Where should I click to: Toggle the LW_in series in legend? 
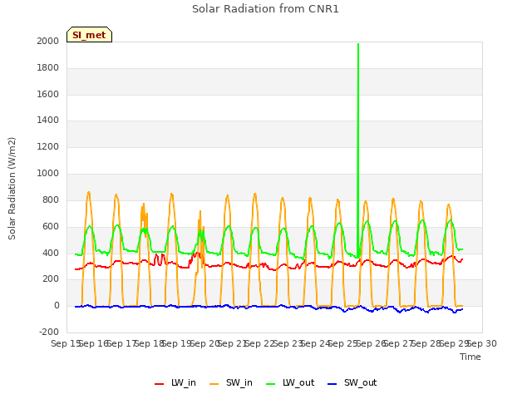coord(175,383)
